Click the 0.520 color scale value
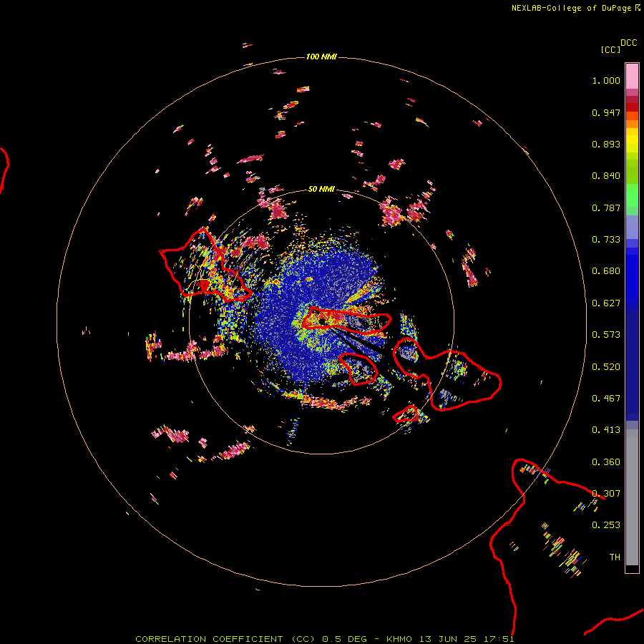 pos(606,367)
